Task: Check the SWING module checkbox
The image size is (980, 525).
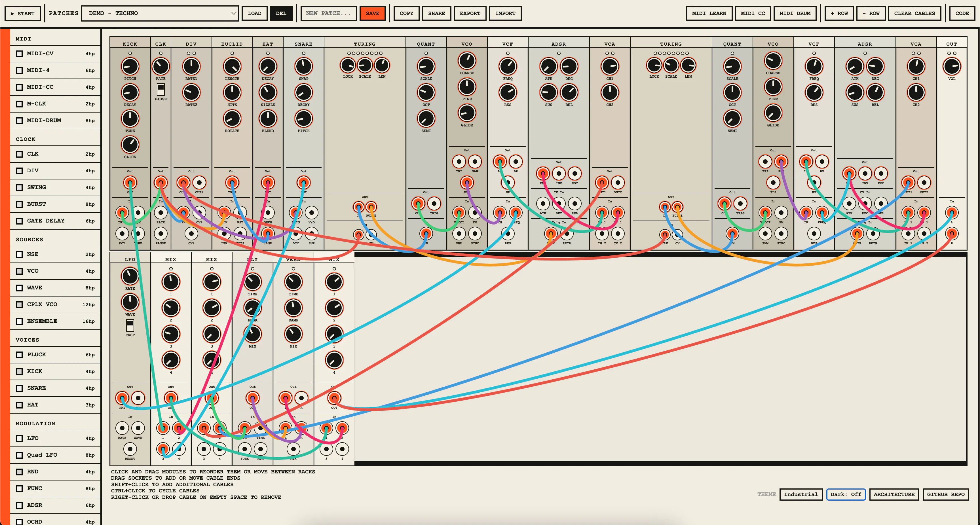Action: [19, 188]
